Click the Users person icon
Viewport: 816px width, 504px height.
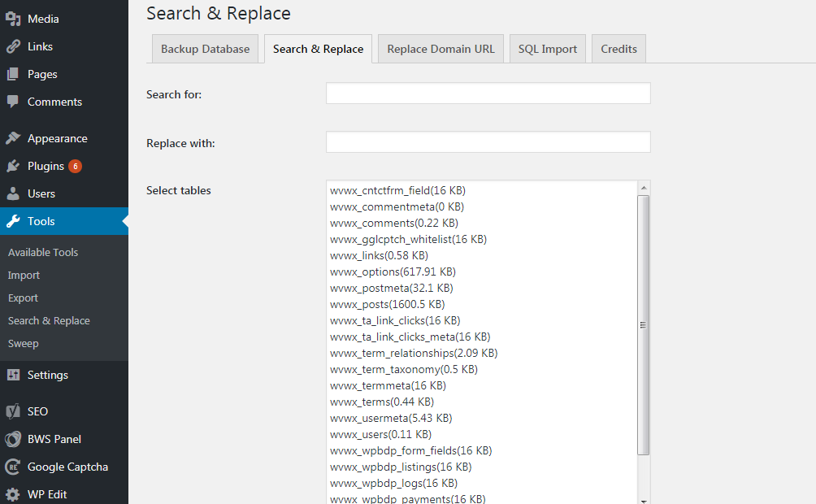[x=13, y=193]
